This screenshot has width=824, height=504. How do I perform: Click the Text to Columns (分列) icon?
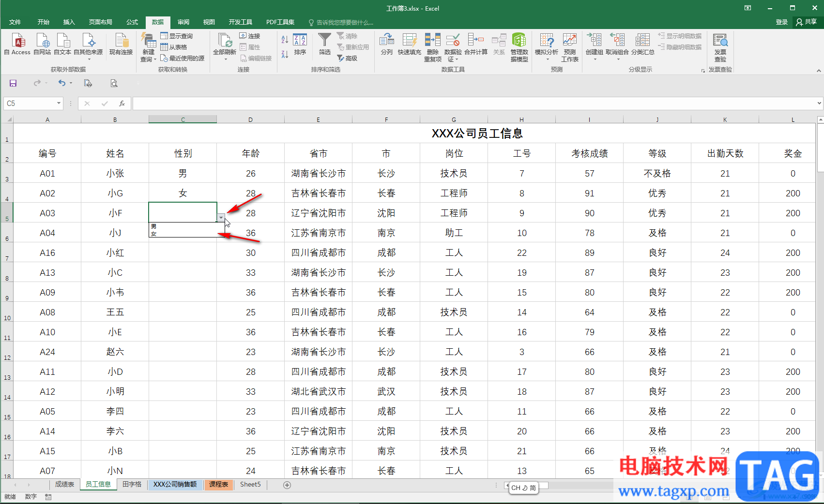pos(386,41)
